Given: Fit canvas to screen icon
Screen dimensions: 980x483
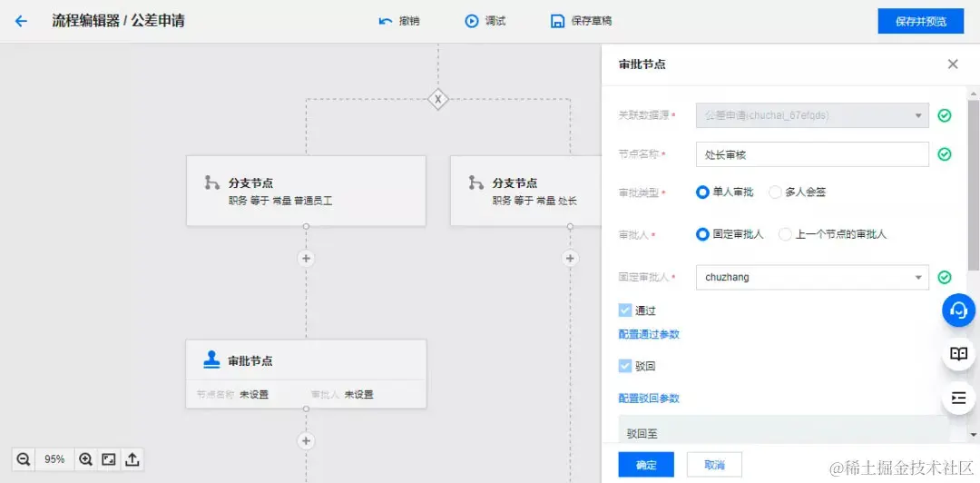Looking at the screenshot, I should tap(109, 459).
